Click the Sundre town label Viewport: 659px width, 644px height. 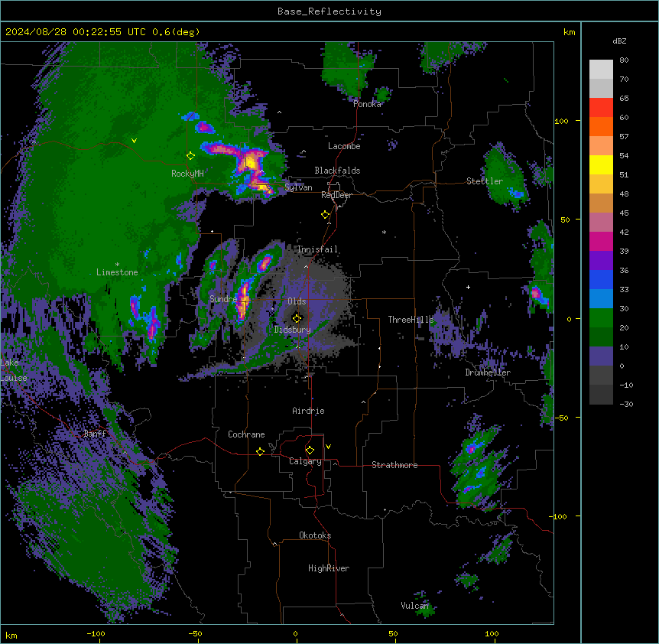coord(223,299)
